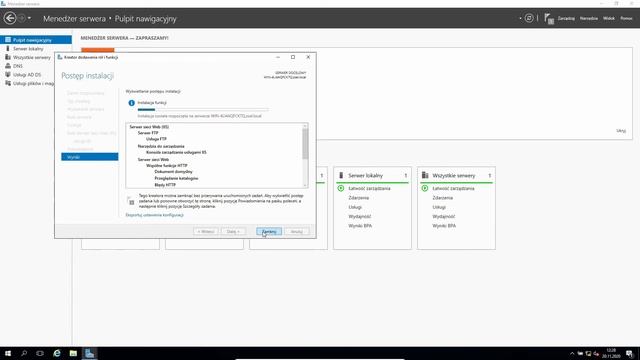Select Narzędzia do zarządzania in the list
Viewport: 640px width, 360px height.
pos(161,146)
